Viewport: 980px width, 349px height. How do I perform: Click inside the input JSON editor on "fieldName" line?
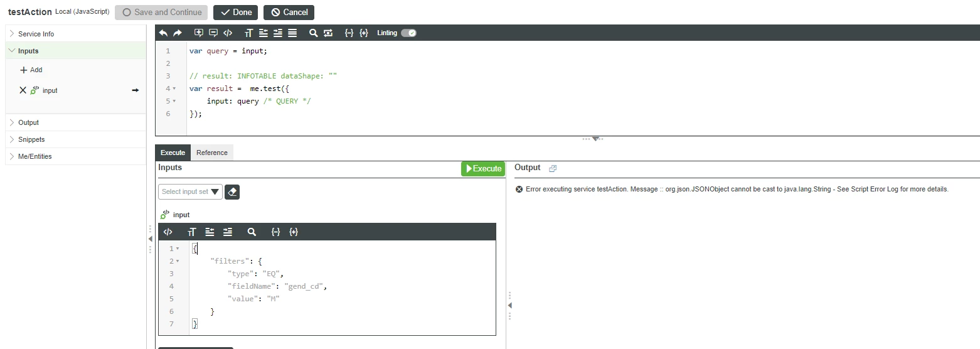(x=278, y=286)
